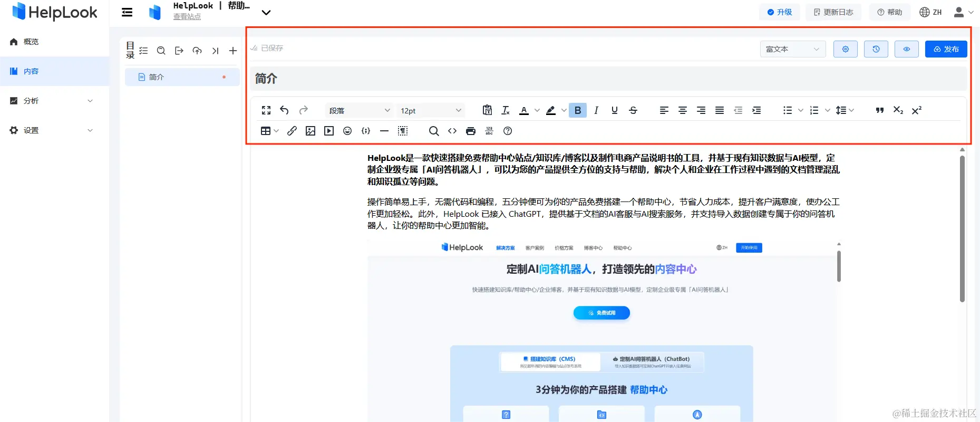Clear text formatting
This screenshot has width=980, height=422.
pos(506,110)
